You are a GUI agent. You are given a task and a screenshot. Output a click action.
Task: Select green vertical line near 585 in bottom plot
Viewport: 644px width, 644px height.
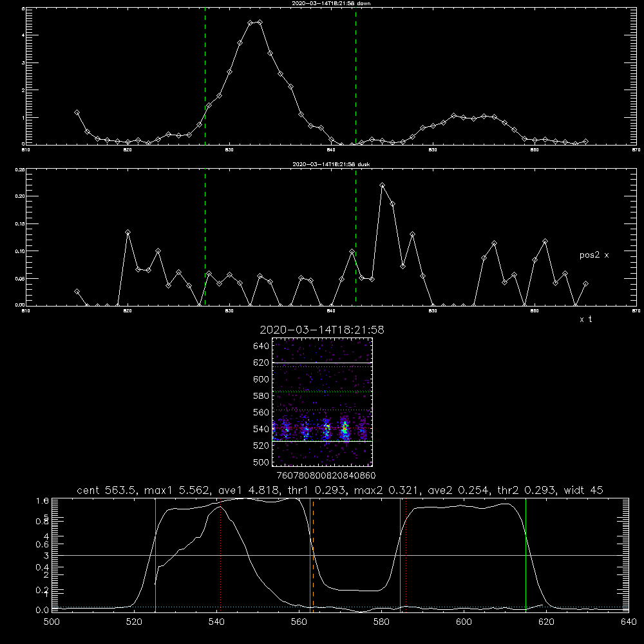pos(400,554)
